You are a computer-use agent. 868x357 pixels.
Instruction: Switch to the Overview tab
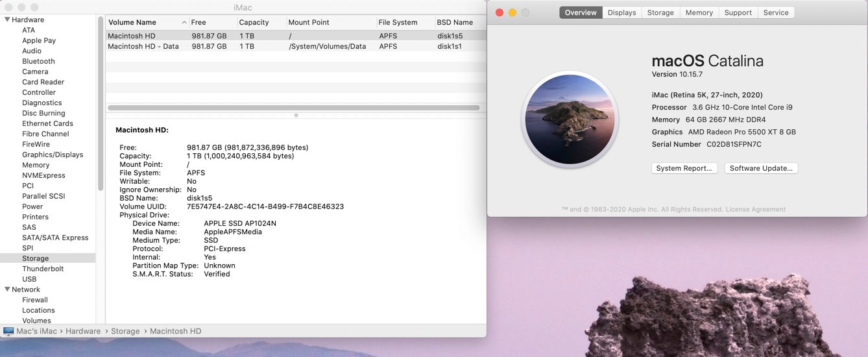581,12
